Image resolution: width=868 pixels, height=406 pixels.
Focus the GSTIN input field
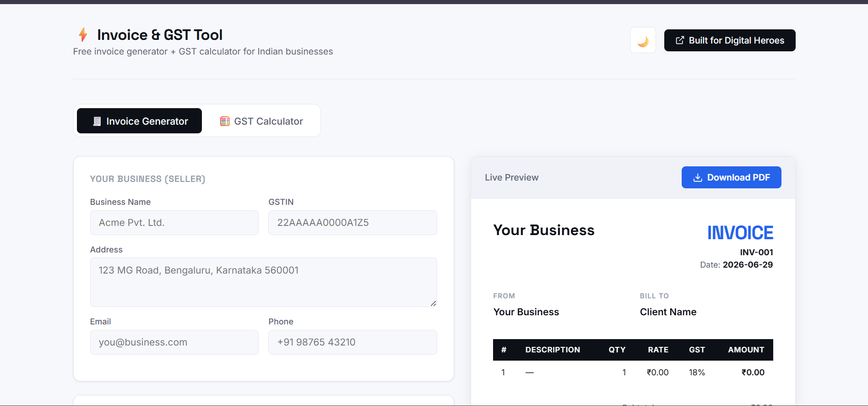click(353, 223)
